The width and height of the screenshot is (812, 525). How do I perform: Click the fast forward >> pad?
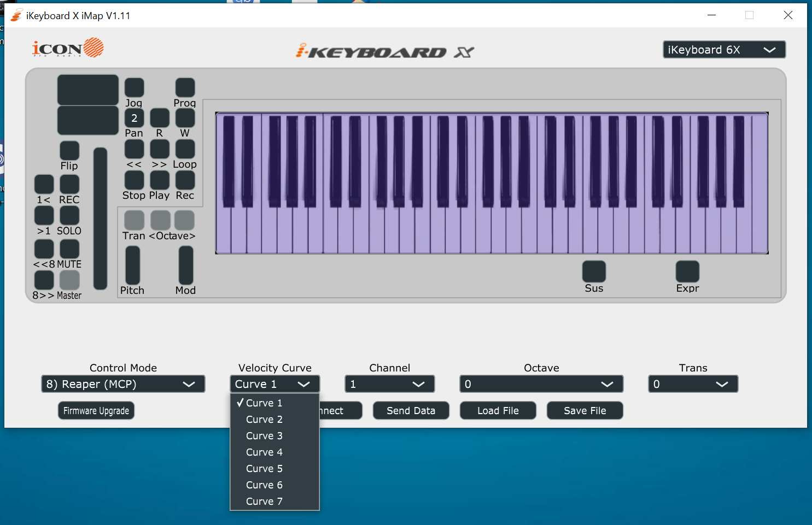pyautogui.click(x=160, y=149)
